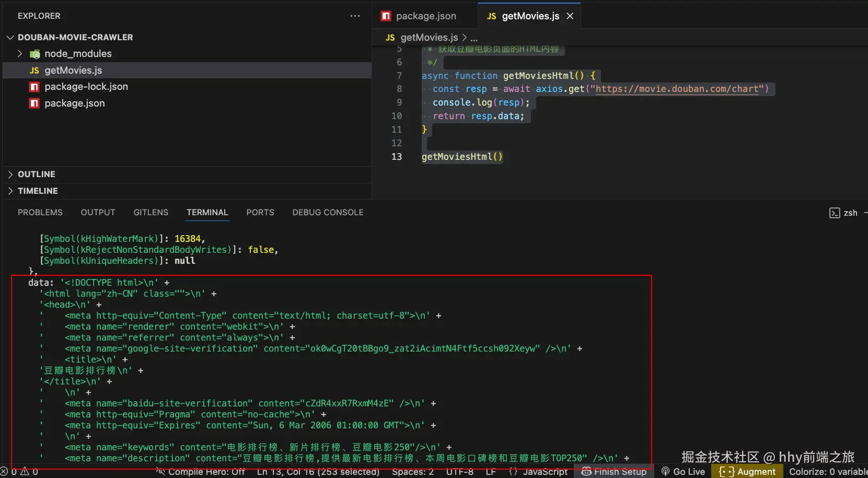Click the Go Live broadcast icon
868x478 pixels.
click(x=665, y=472)
